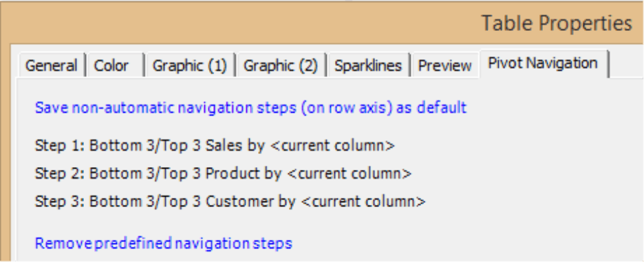644x262 pixels.
Task: Open the Color tab
Action: click(x=116, y=65)
